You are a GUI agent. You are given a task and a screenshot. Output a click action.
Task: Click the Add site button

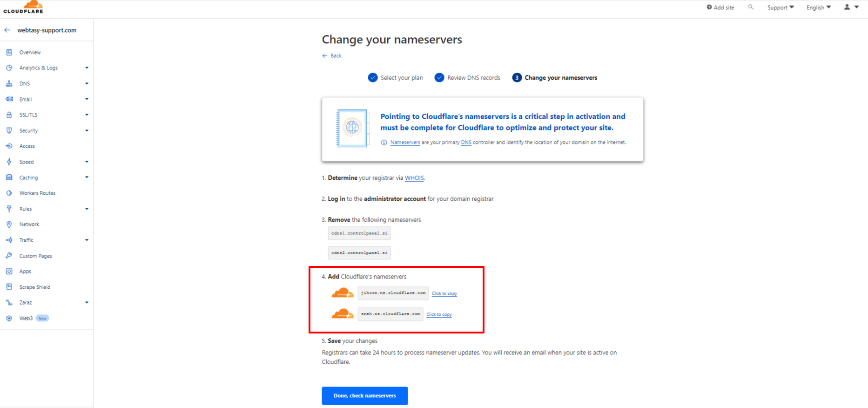click(720, 7)
